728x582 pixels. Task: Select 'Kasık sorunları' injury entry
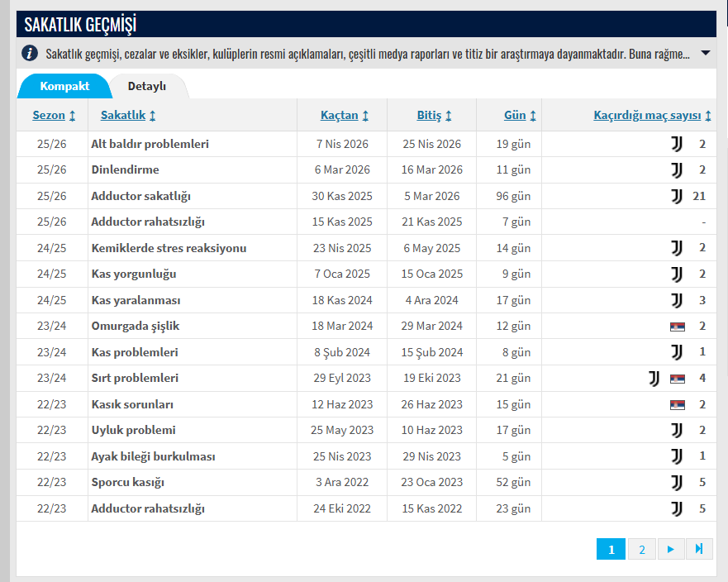coord(132,404)
